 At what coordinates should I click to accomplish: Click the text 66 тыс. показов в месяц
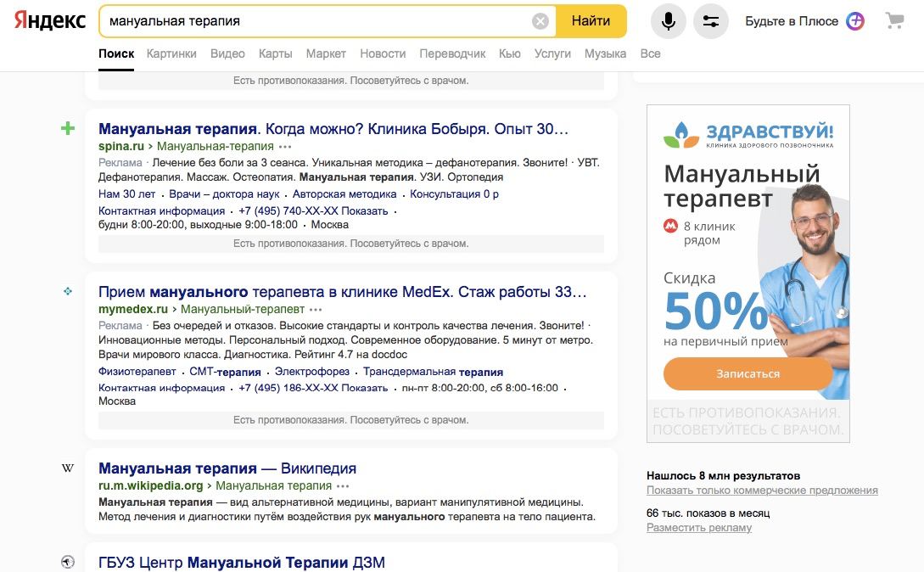point(708,513)
